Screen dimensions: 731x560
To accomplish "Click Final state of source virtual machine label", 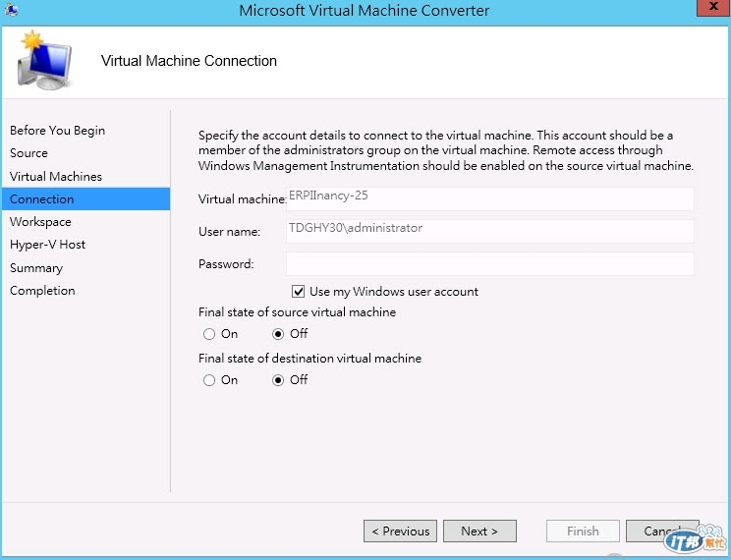I will tap(297, 312).
